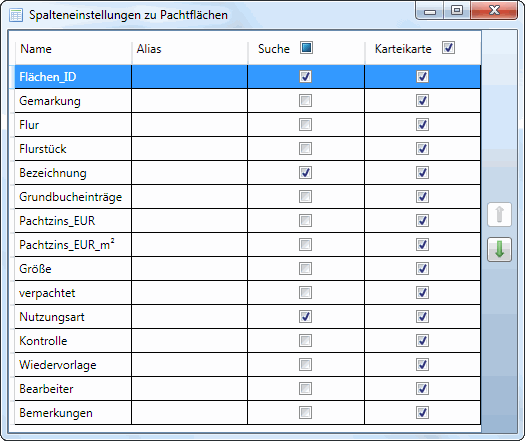Maximize the Spalteneinstellungen window
Screen dimensions: 525x441
click(x=457, y=10)
